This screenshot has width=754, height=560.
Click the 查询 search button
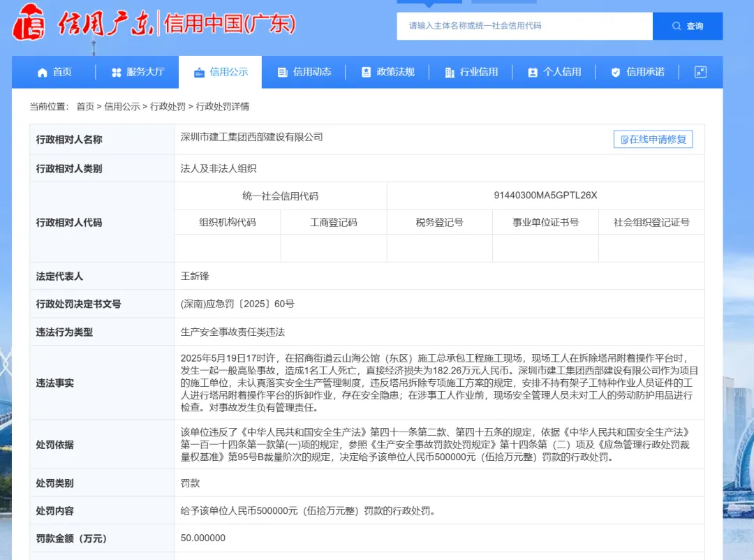(x=688, y=26)
